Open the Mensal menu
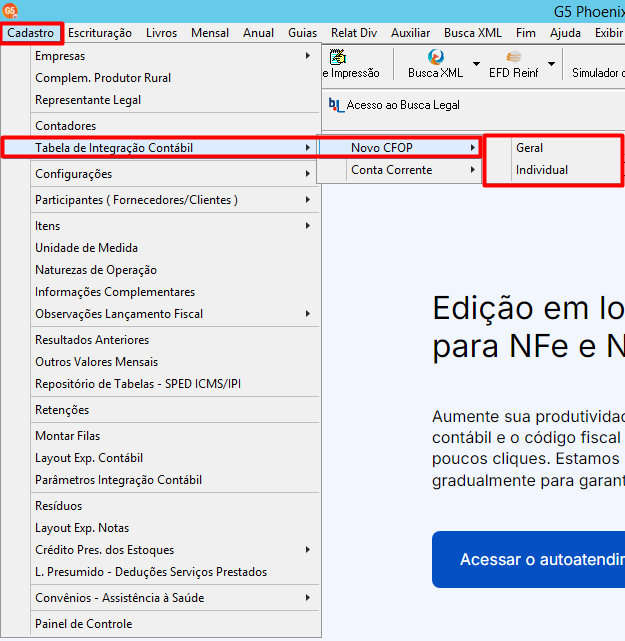Image resolution: width=625 pixels, height=641 pixels. pos(210,33)
